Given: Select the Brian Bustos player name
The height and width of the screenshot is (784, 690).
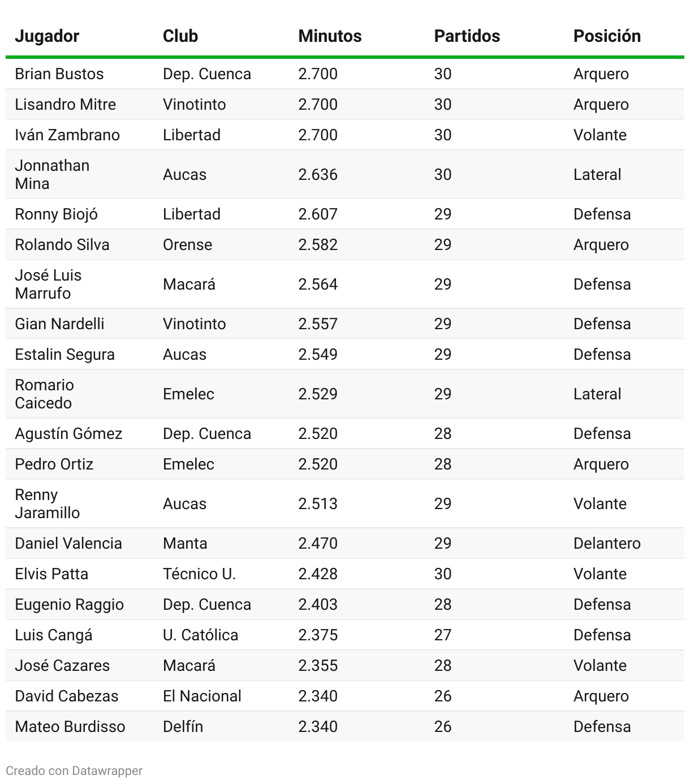Looking at the screenshot, I should coord(59,74).
